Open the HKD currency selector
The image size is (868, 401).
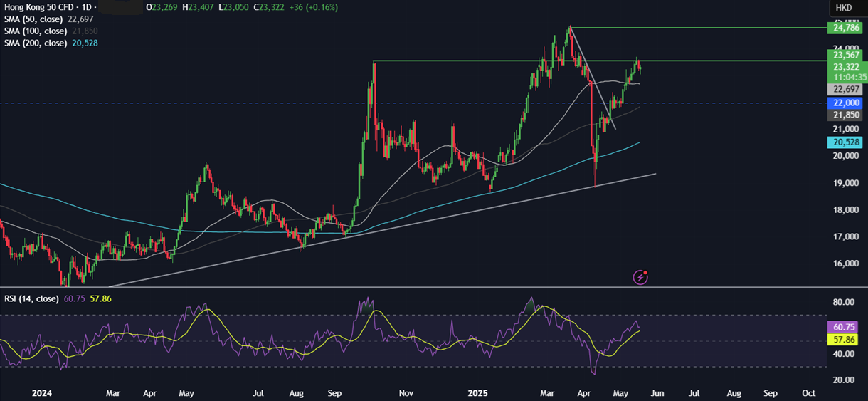(844, 8)
